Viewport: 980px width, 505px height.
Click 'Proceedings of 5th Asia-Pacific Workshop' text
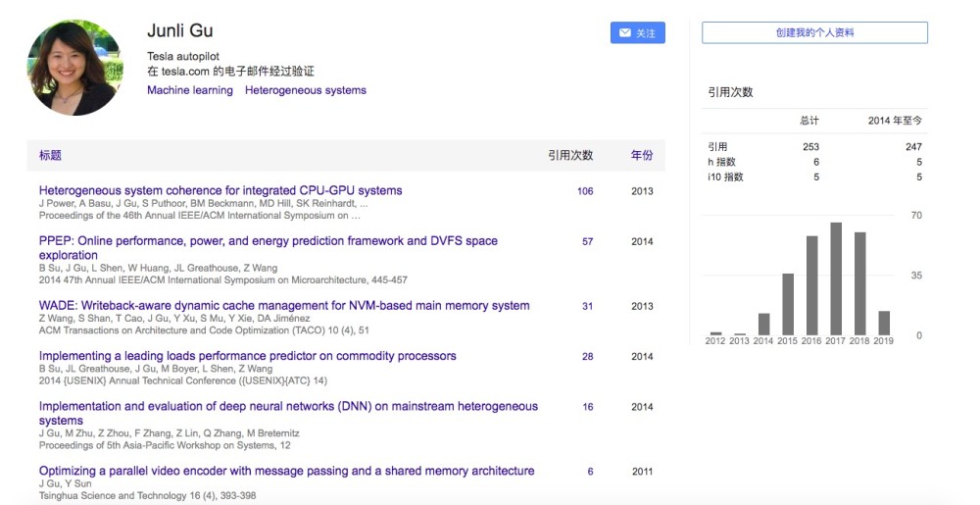click(165, 445)
